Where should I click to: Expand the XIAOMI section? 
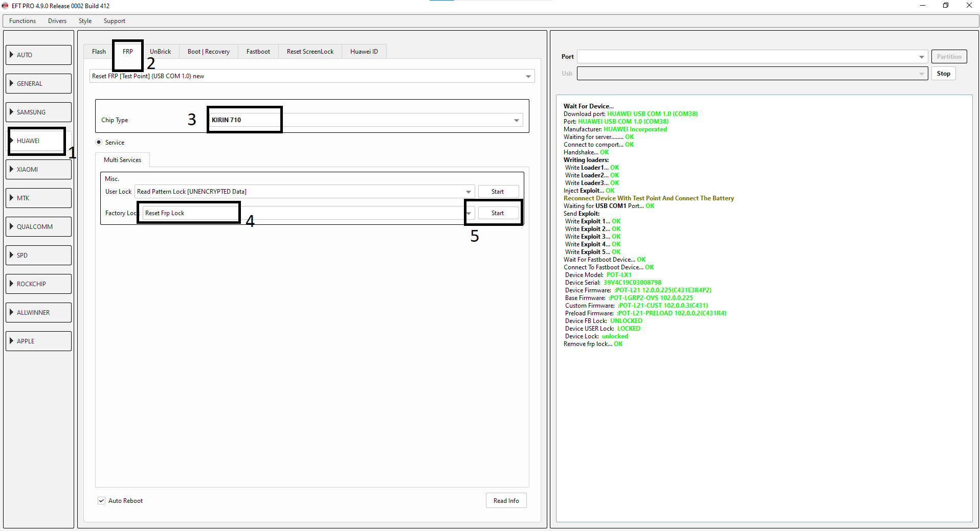tap(39, 169)
